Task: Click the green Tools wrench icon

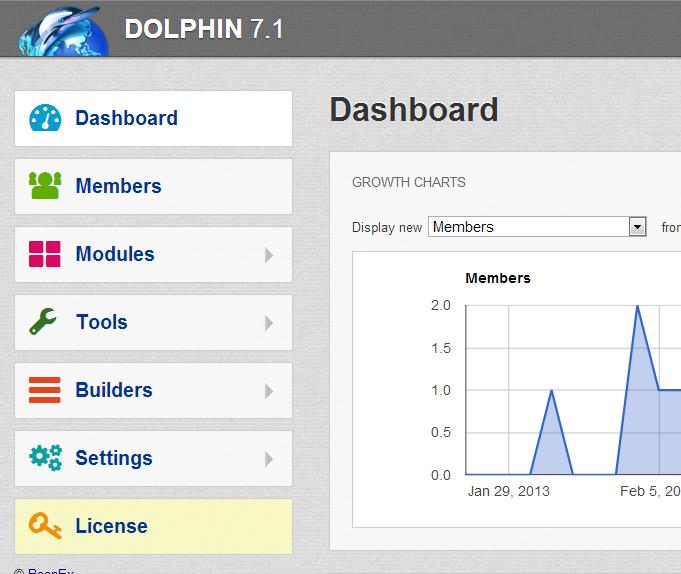Action: (x=45, y=322)
